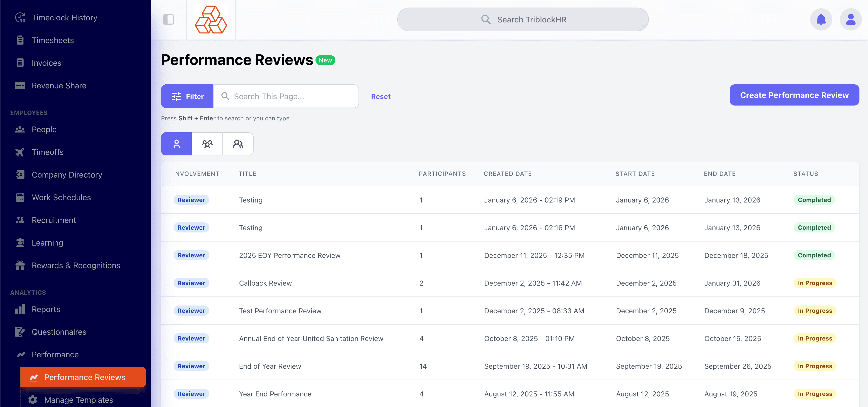Go to Rewards & Recognitions
Image resolution: width=868 pixels, height=407 pixels.
(75, 265)
